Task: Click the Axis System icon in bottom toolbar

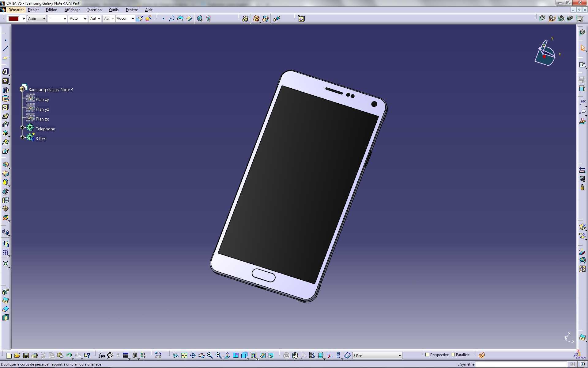Action: point(303,355)
